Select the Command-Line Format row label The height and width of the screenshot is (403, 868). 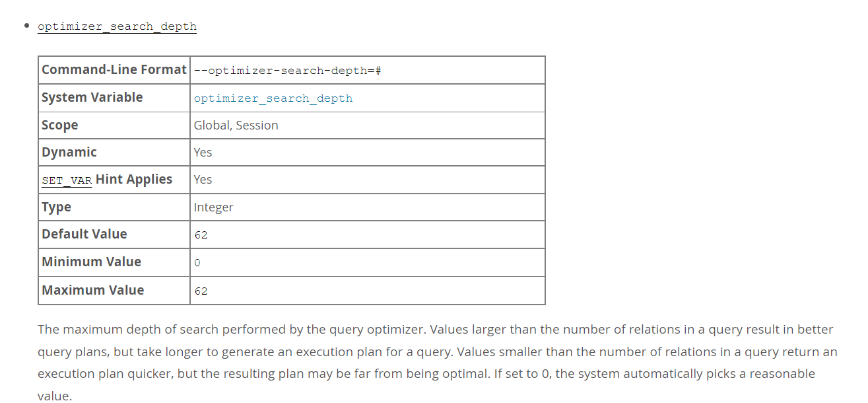(x=114, y=69)
